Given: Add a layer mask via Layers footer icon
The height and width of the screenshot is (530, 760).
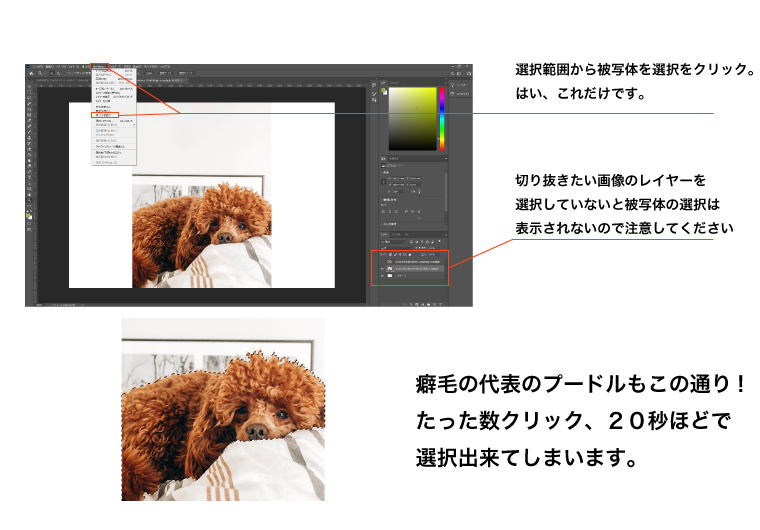Looking at the screenshot, I should point(417,305).
